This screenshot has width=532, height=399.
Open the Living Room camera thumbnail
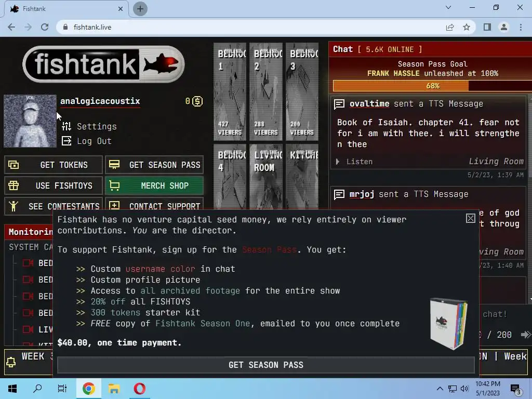(266, 177)
